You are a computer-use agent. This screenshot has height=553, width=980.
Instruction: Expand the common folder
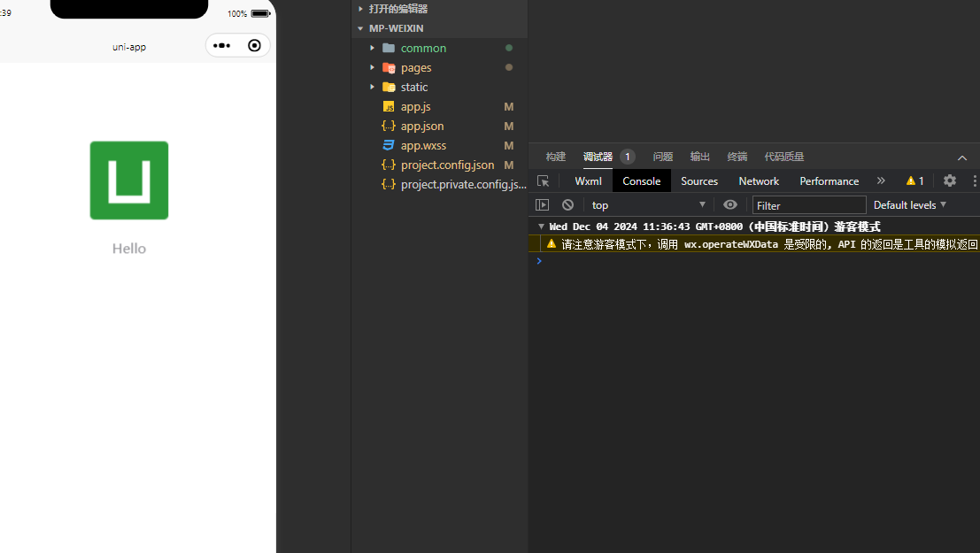(x=423, y=48)
